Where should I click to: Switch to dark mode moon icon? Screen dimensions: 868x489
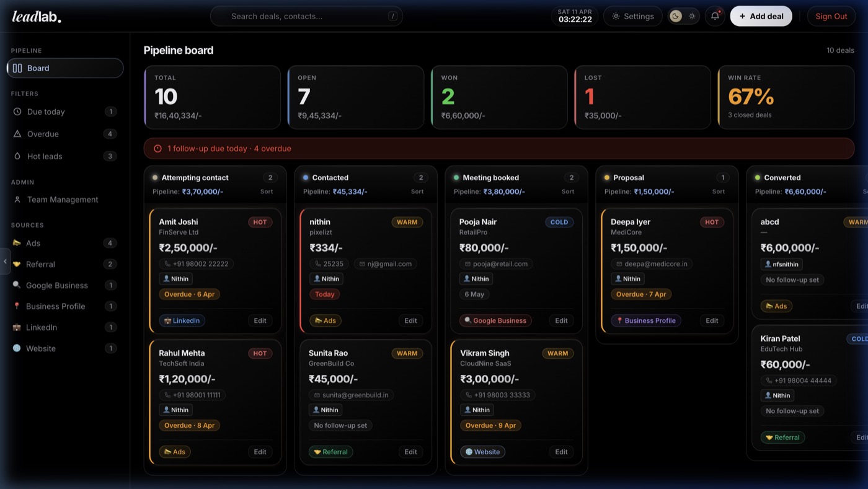pyautogui.click(x=676, y=16)
